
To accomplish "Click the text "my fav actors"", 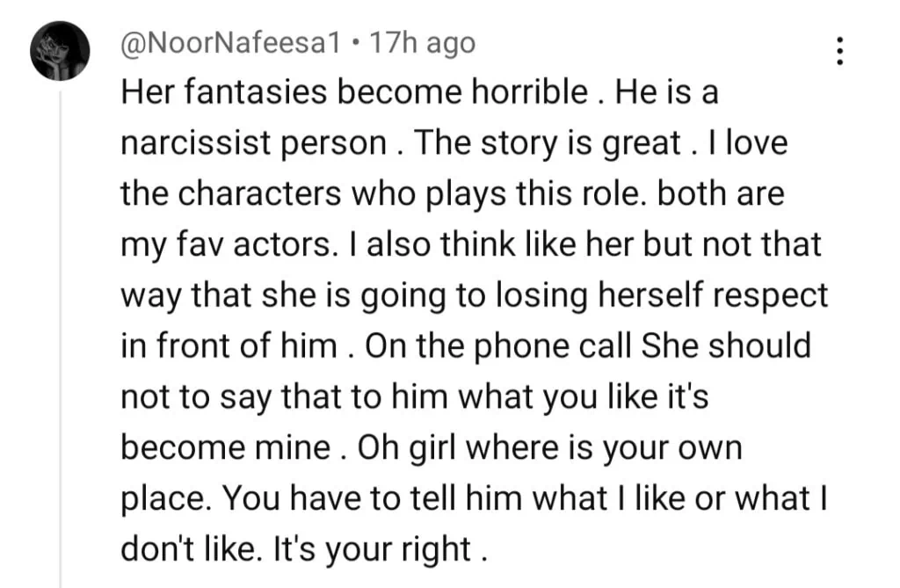I will pos(223,244).
